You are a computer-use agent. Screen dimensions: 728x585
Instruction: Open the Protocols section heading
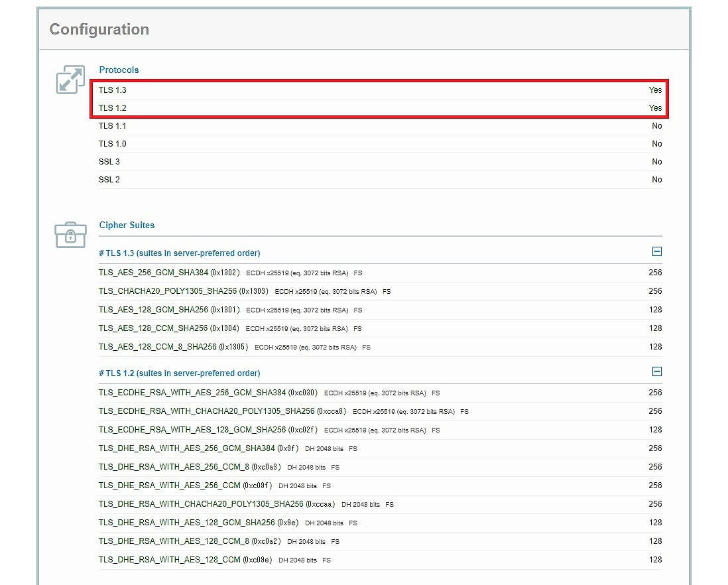tap(119, 70)
